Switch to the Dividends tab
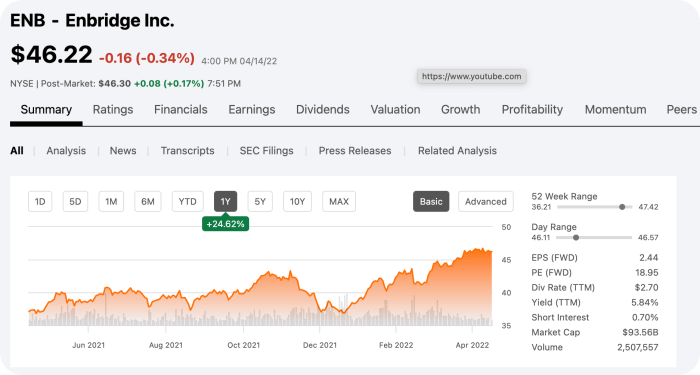This screenshot has height=375, width=700. point(322,109)
